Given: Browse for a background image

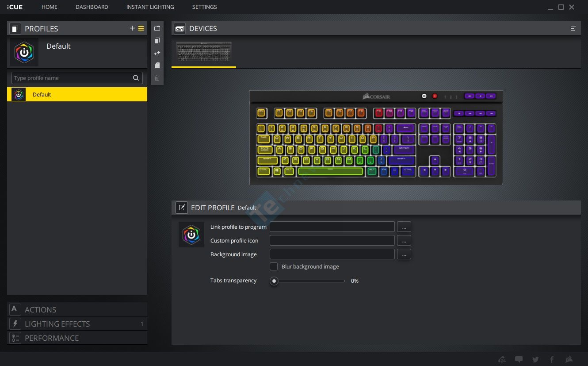Looking at the screenshot, I should tap(404, 254).
